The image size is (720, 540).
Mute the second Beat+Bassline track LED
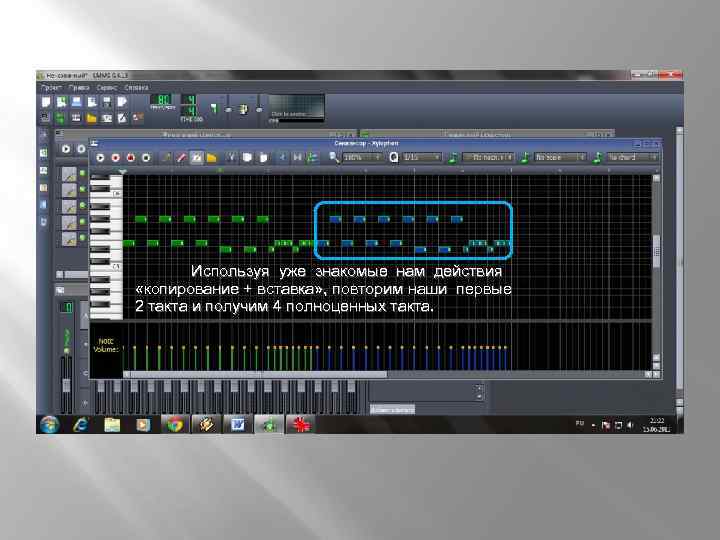(x=83, y=189)
